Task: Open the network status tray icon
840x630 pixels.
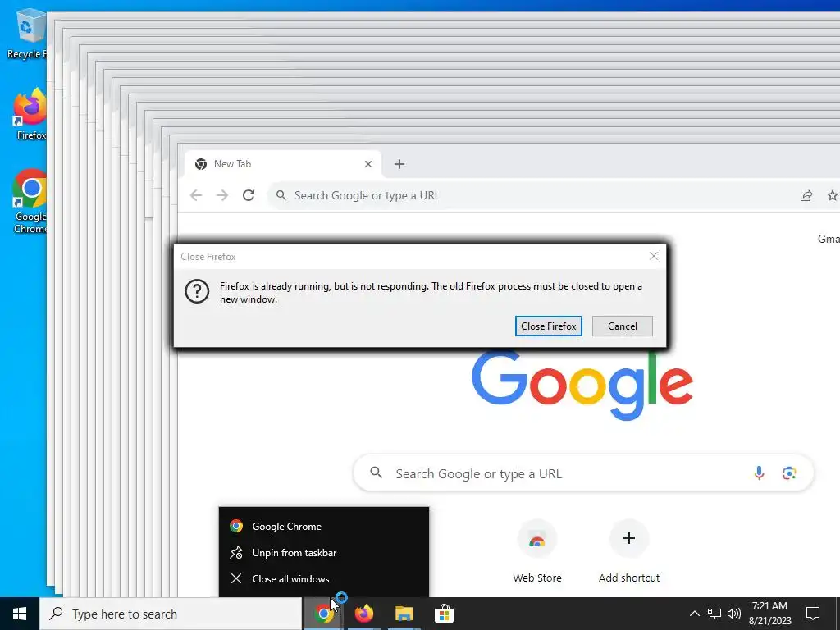Action: (x=714, y=614)
